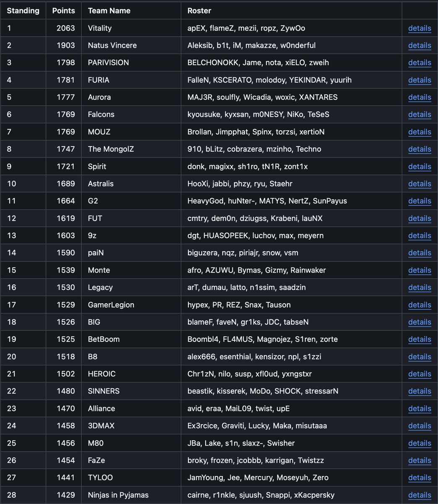438x504 pixels.
Task: Open the details link for G2
Action: pyautogui.click(x=420, y=201)
